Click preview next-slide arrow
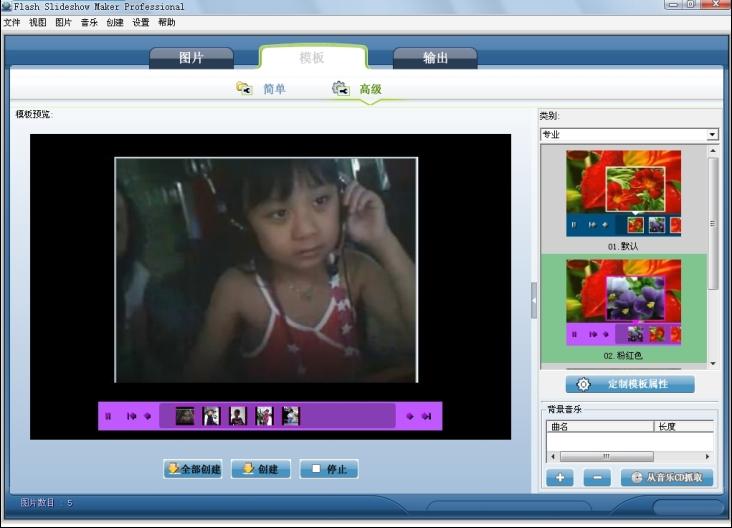 tap(410, 416)
